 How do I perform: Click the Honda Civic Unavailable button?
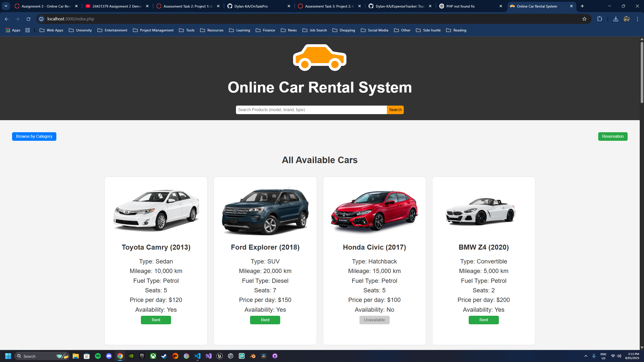tap(374, 320)
